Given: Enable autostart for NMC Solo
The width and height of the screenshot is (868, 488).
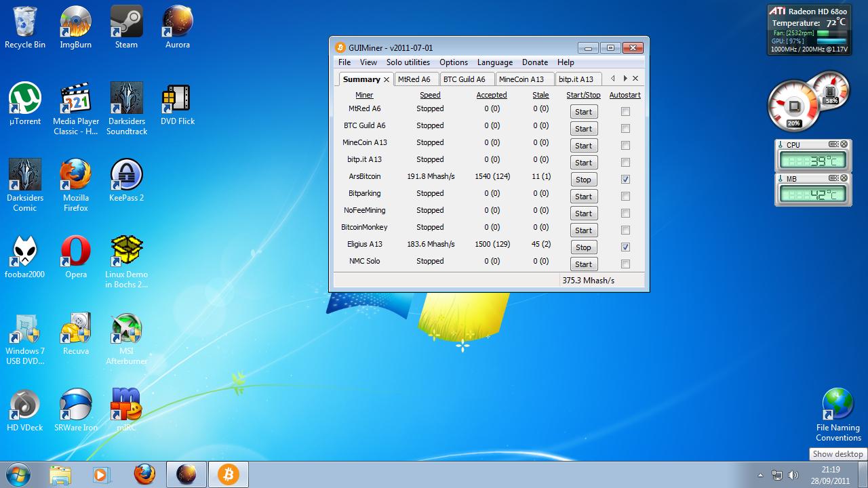Looking at the screenshot, I should (625, 264).
